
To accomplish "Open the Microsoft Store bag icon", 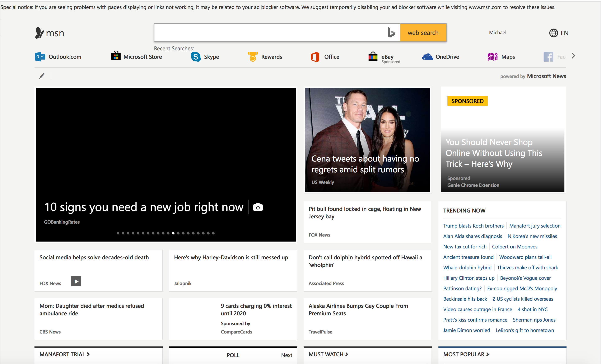I will pyautogui.click(x=116, y=56).
